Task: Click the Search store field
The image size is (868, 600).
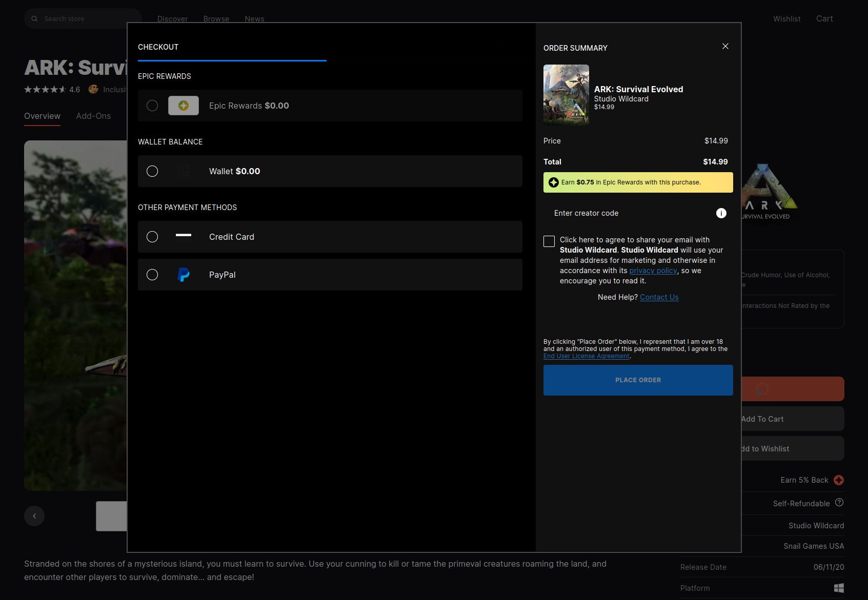Action: [83, 19]
